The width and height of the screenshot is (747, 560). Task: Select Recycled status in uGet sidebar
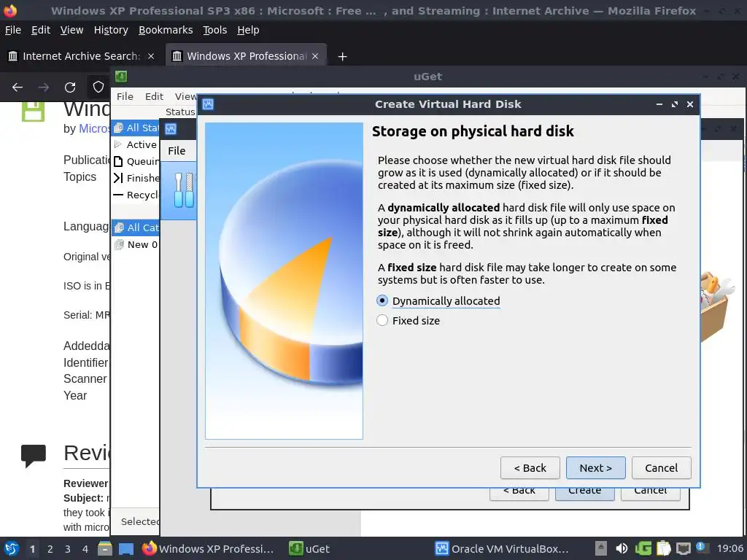136,195
